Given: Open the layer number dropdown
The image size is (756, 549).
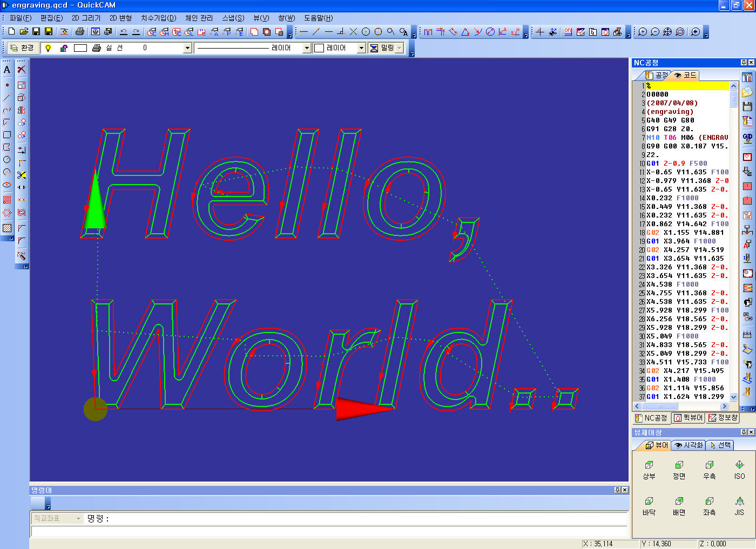Looking at the screenshot, I should tap(188, 48).
